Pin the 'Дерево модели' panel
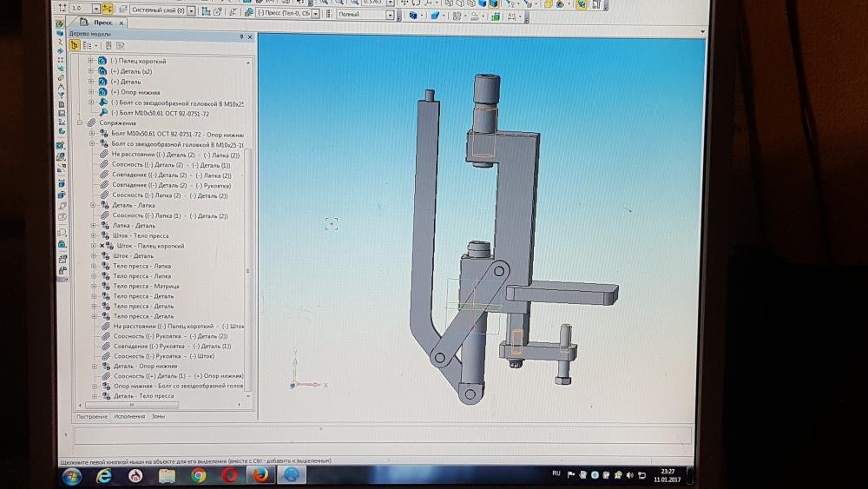Screen dimensions: 868x489 (x=241, y=36)
